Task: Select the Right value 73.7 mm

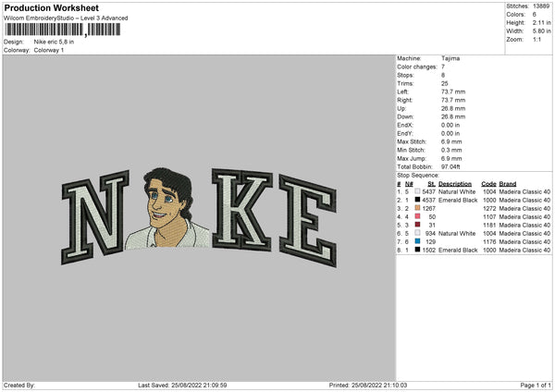Action: (453, 100)
